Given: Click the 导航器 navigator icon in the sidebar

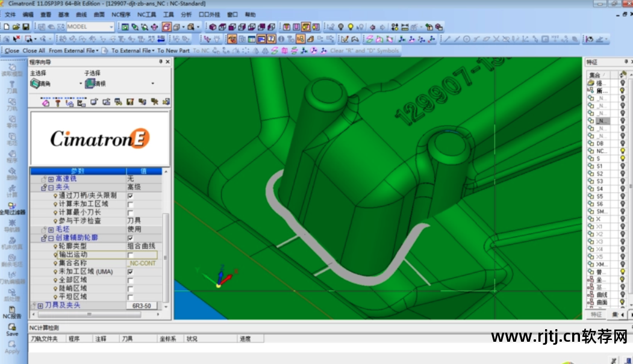Looking at the screenshot, I should 12,226.
